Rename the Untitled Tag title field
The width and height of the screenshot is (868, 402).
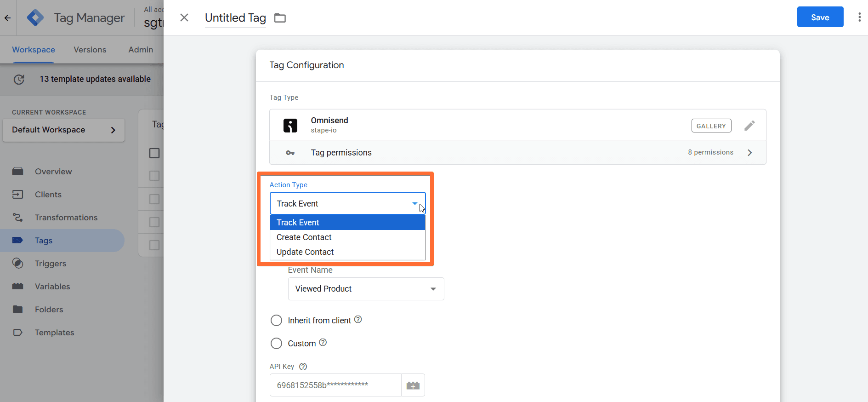pyautogui.click(x=235, y=18)
